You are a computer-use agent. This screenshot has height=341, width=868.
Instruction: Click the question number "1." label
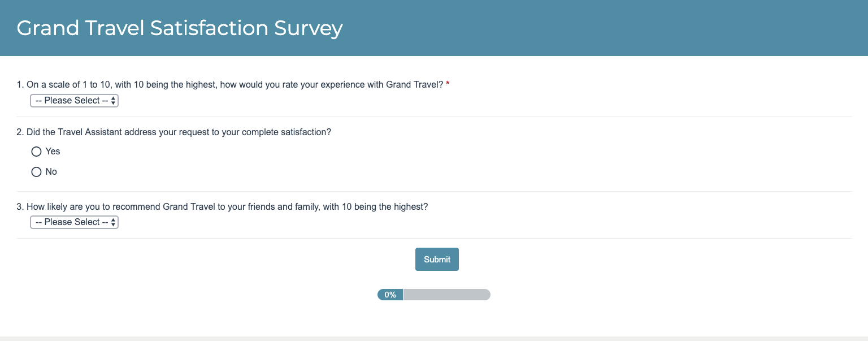pos(20,85)
